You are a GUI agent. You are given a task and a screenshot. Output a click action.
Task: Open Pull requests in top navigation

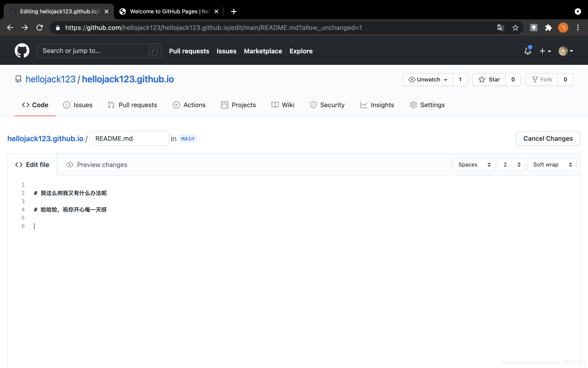189,51
